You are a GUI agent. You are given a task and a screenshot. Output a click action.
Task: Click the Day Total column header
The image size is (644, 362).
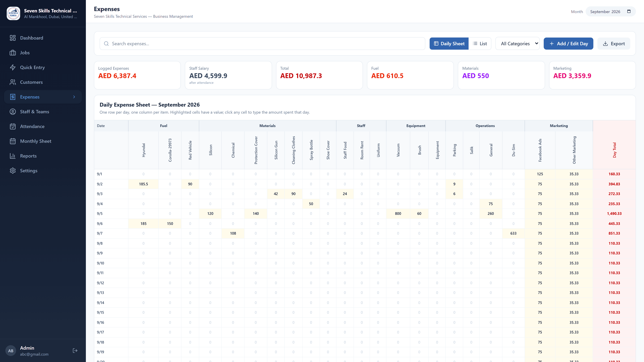[x=614, y=150]
